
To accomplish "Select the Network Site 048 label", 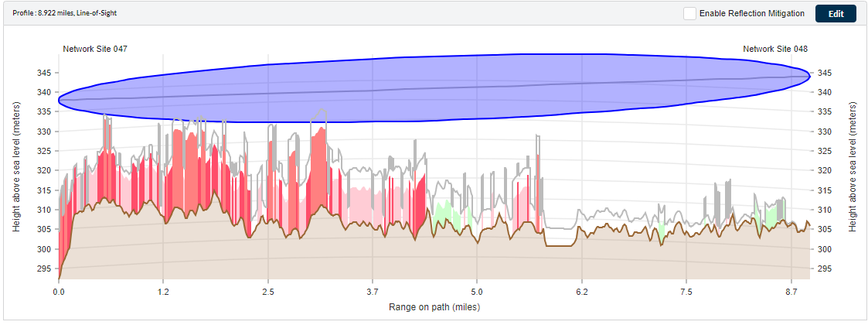I will (x=775, y=49).
